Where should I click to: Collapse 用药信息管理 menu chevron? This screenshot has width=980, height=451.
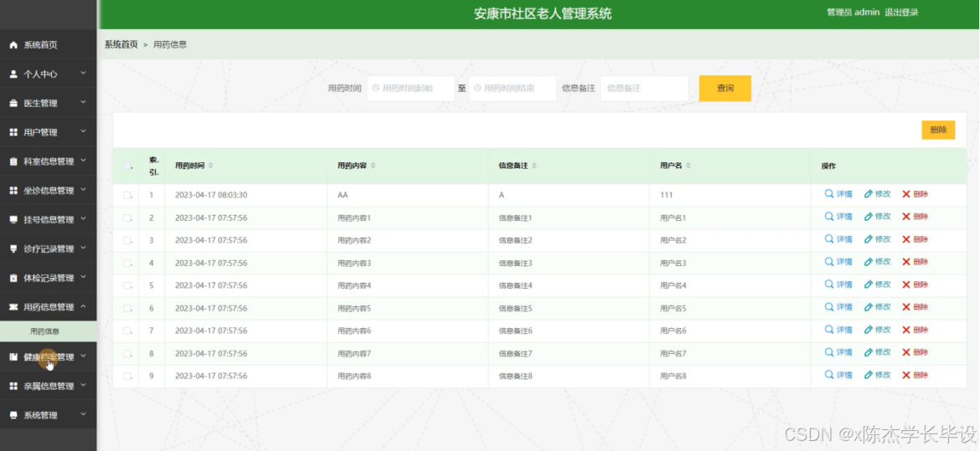pyautogui.click(x=83, y=306)
